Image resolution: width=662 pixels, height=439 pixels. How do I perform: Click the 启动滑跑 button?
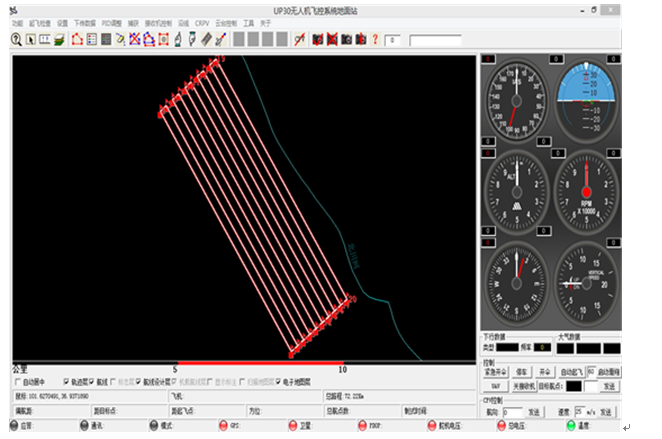(x=609, y=372)
